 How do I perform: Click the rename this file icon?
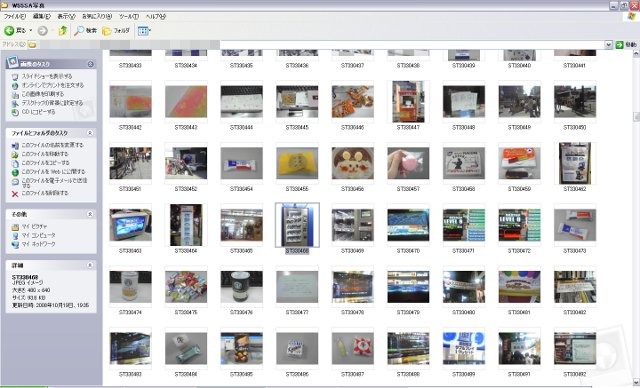click(15, 145)
